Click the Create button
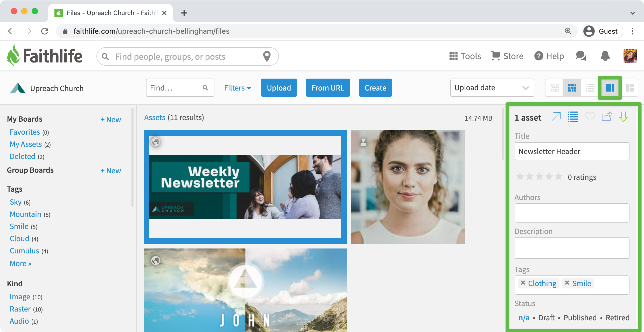644x332 pixels. point(375,88)
